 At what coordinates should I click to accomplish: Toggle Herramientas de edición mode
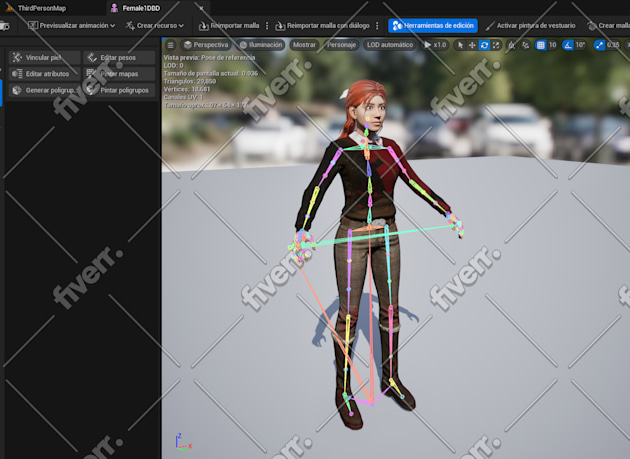pos(433,25)
